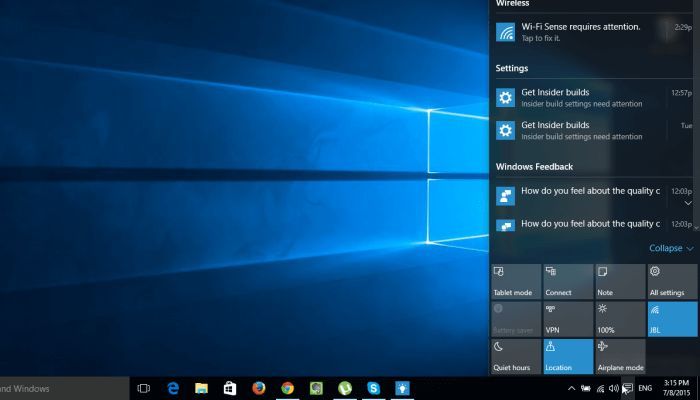The height and width of the screenshot is (400, 700).
Task: Enable Airplane mode tile
Action: [619, 356]
